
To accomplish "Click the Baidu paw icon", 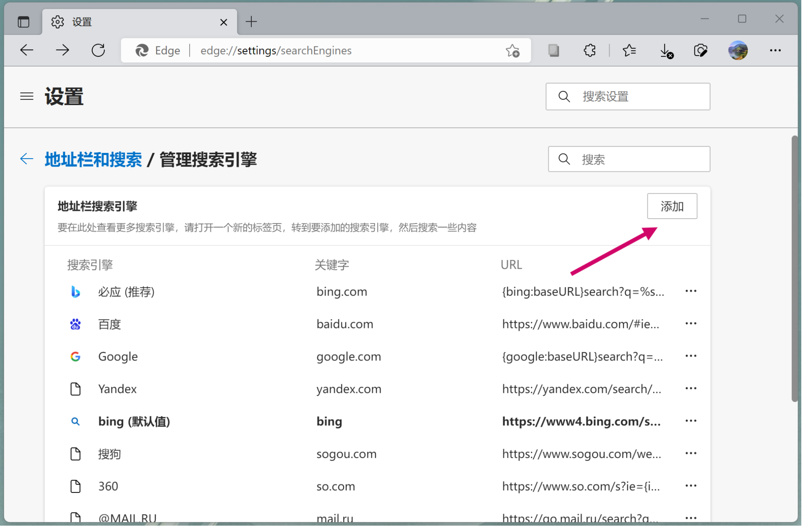I will (x=75, y=324).
